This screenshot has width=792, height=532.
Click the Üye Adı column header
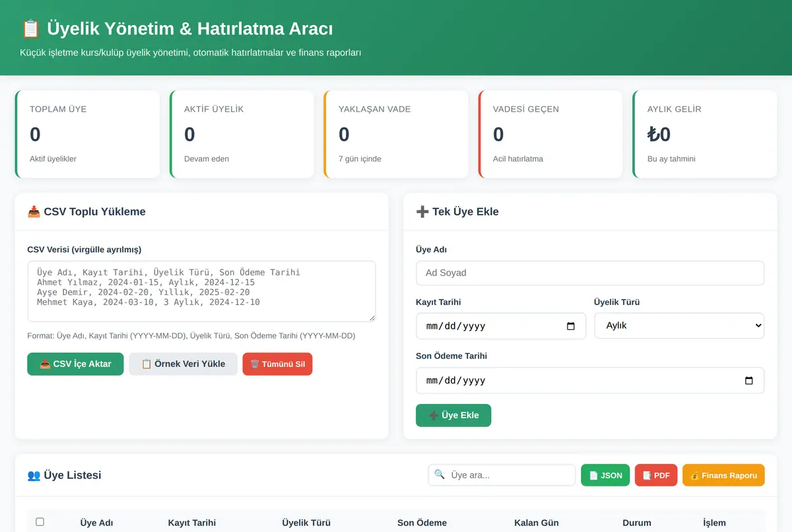(x=96, y=523)
